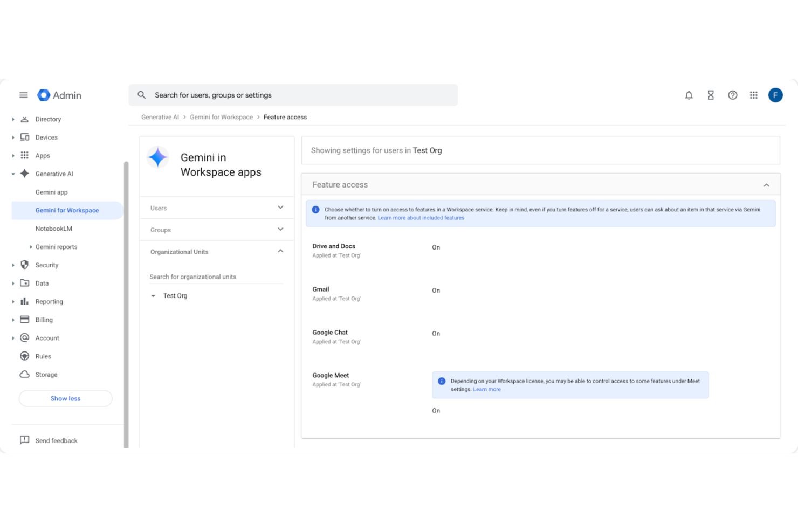798x532 pixels.
Task: Open the main hamburger menu
Action: tap(24, 95)
